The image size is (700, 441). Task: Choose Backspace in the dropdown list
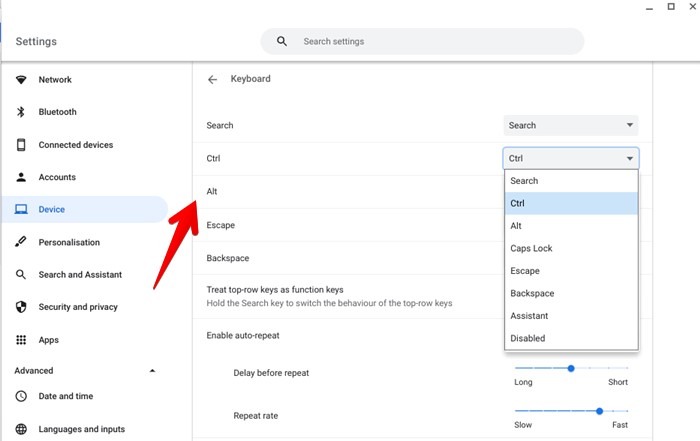pos(571,293)
